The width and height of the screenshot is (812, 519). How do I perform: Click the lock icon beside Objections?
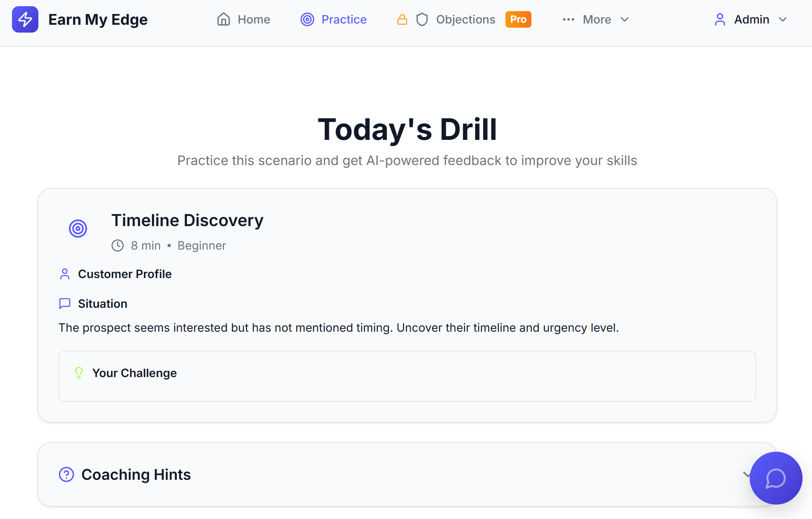(x=402, y=19)
